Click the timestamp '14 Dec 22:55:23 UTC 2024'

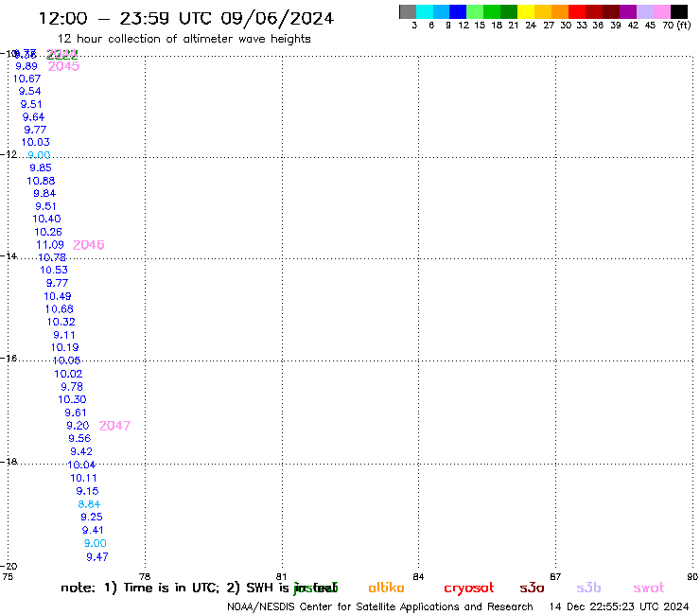(x=619, y=606)
